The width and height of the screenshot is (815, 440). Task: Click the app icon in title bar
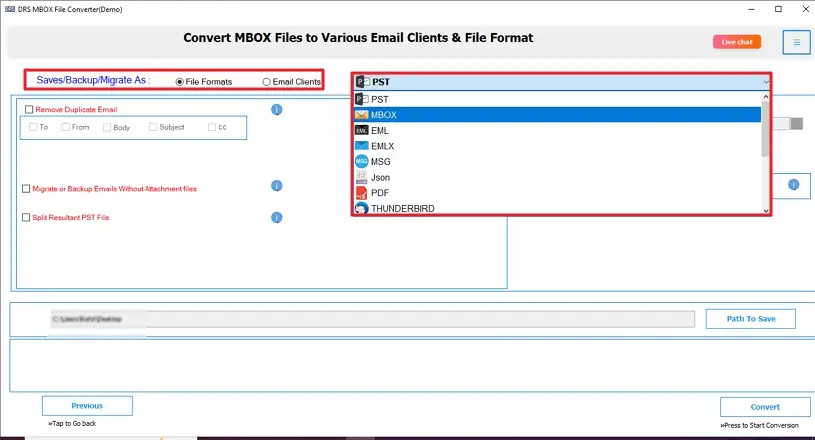point(10,9)
